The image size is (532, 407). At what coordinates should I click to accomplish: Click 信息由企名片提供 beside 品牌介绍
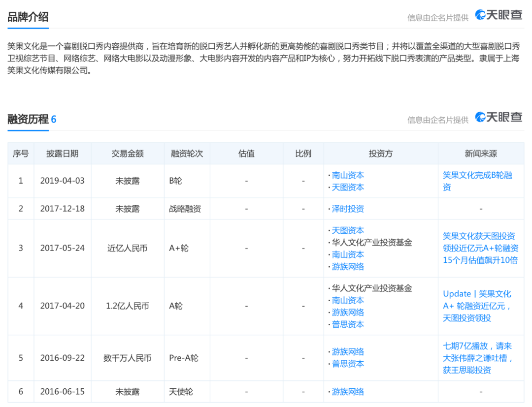pos(438,18)
